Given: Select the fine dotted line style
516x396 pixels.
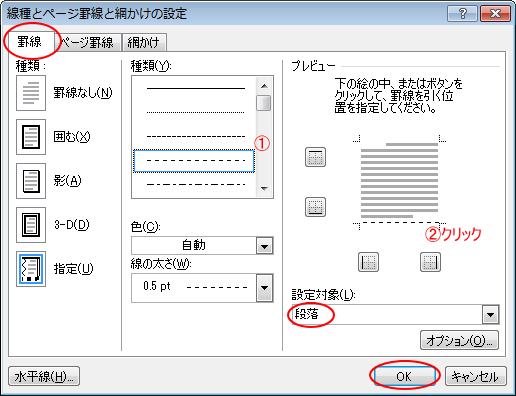Looking at the screenshot, I should (x=196, y=112).
